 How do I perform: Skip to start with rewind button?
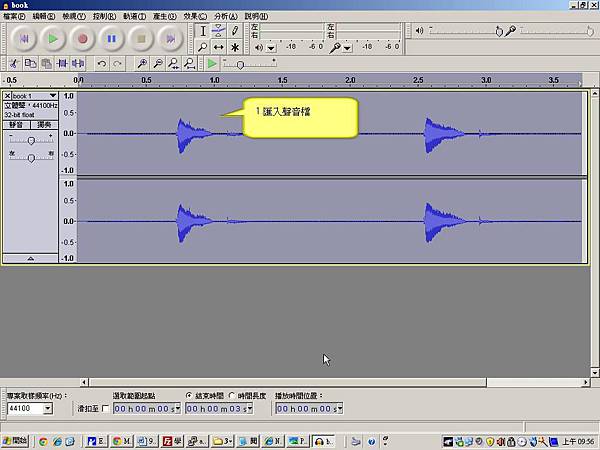24,39
